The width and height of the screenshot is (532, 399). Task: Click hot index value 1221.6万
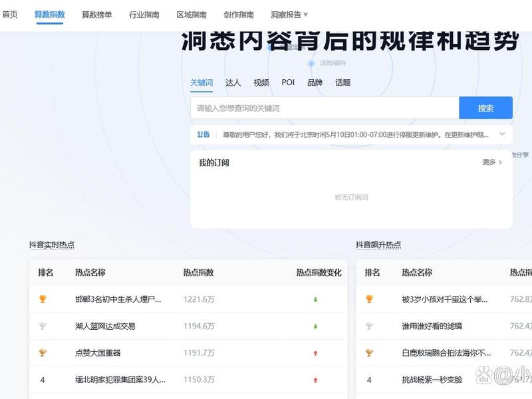(199, 299)
